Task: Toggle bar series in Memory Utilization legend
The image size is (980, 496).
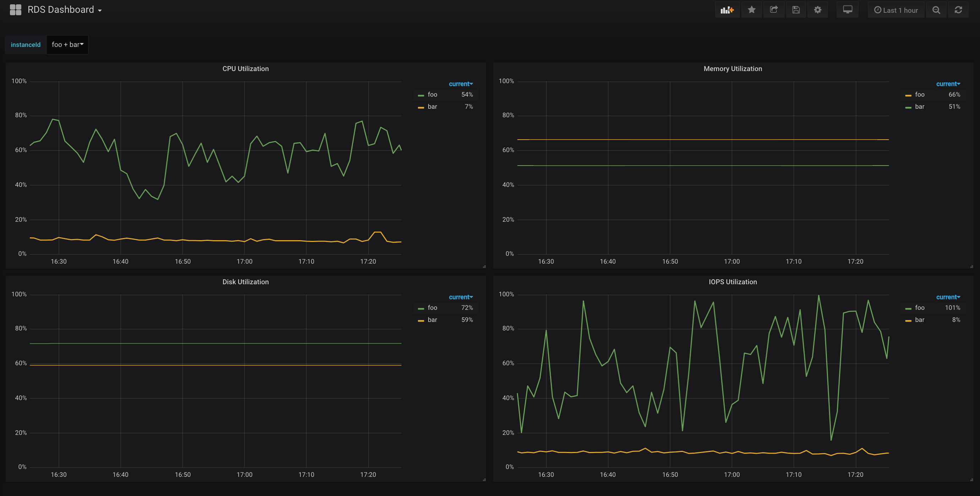Action: (920, 107)
